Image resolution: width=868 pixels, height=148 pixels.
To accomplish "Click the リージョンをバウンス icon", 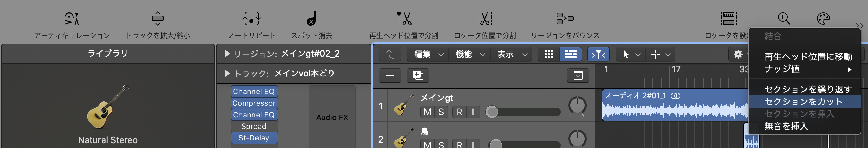I will 565,19.
